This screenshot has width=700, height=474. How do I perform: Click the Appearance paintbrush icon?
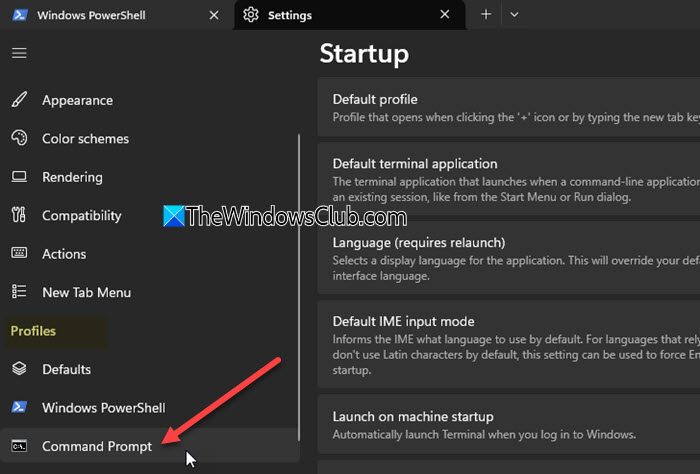click(19, 100)
